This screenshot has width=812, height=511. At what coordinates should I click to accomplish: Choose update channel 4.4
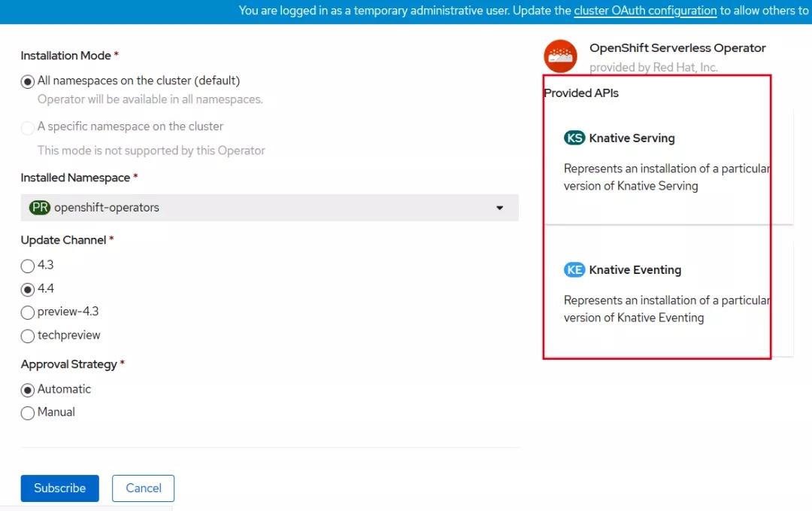pyautogui.click(x=28, y=289)
